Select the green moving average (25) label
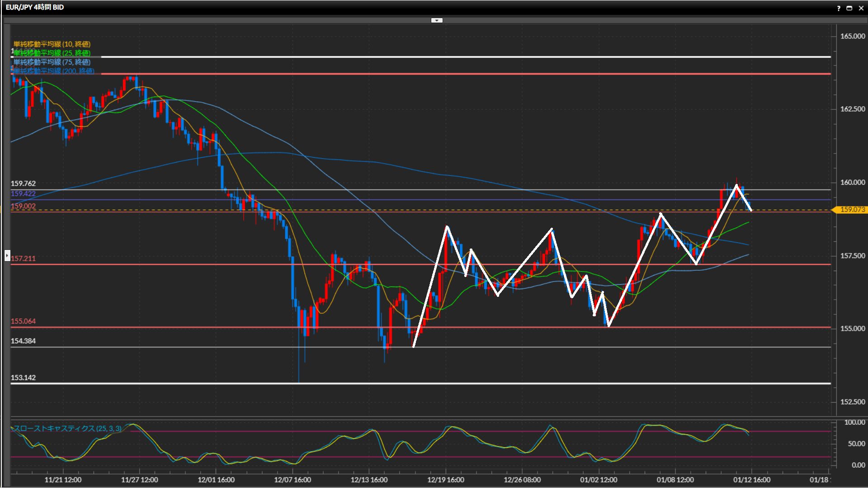 pos(52,53)
